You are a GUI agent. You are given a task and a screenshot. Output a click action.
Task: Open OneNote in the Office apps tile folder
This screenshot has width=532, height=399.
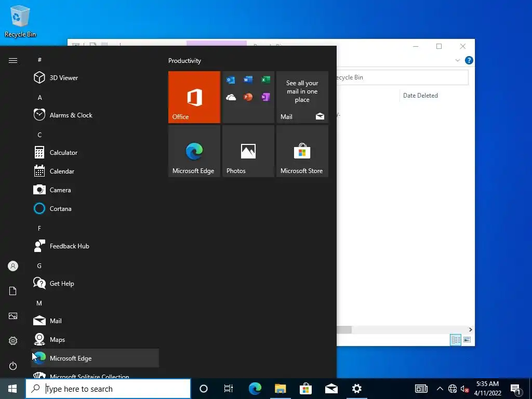(265, 97)
